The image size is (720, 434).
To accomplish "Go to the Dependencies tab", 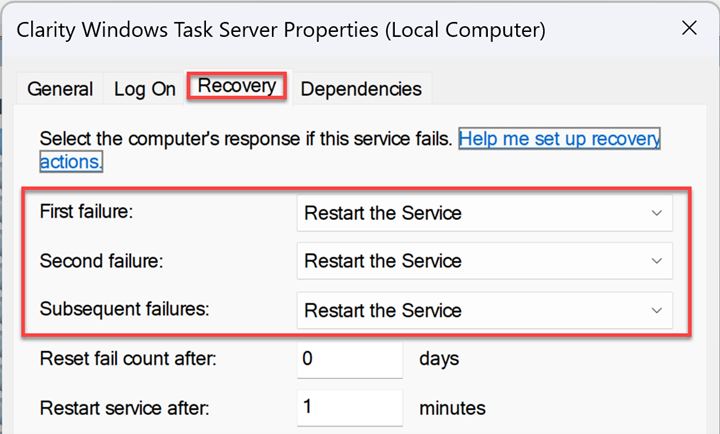I will [361, 89].
